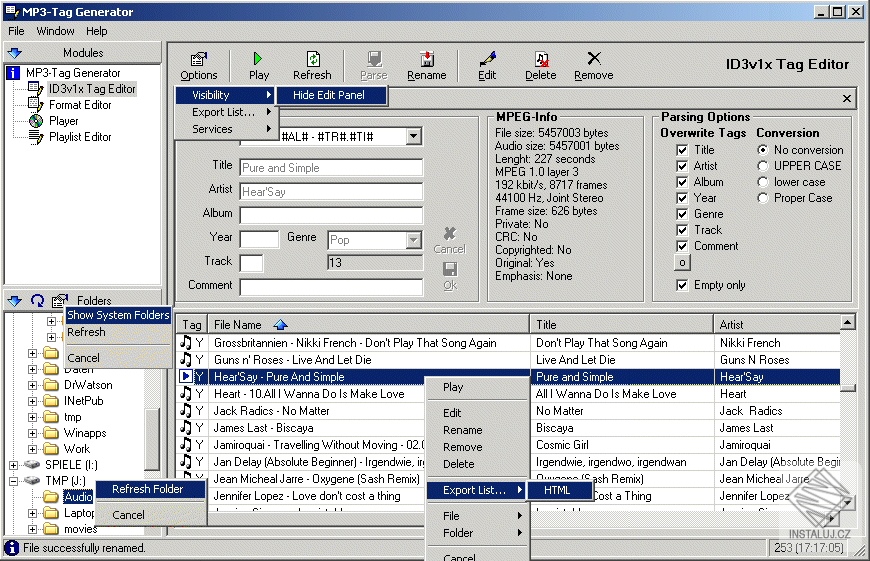Click playing icon of Hear'Say row

pos(186,377)
